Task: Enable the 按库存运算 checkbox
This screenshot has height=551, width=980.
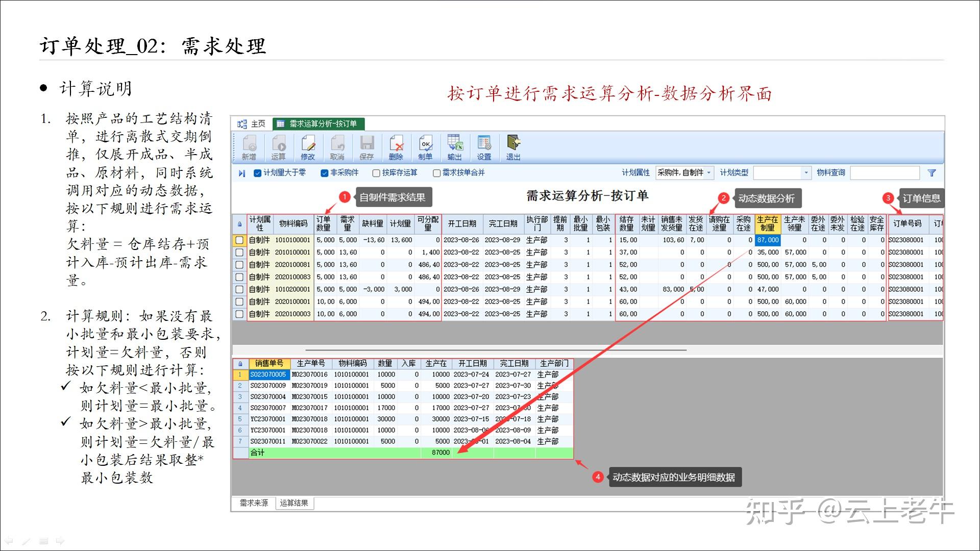Action: click(x=376, y=173)
